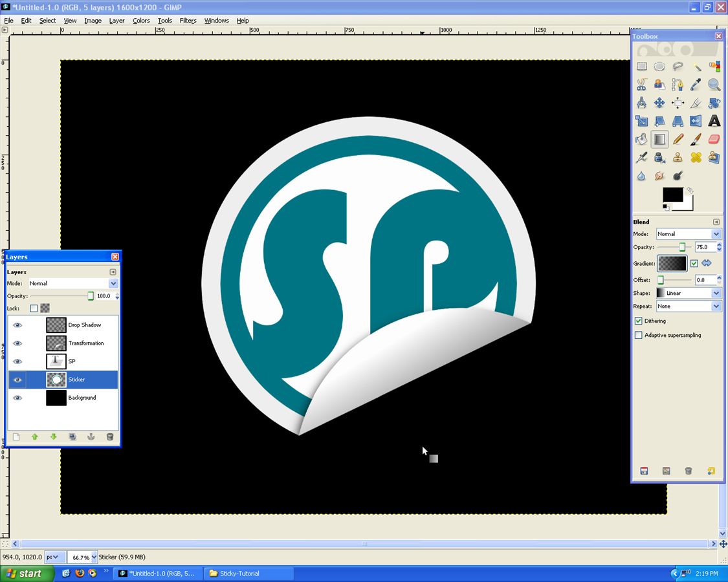
Task: Select the Color Picker eyedropper tool
Action: click(x=696, y=85)
